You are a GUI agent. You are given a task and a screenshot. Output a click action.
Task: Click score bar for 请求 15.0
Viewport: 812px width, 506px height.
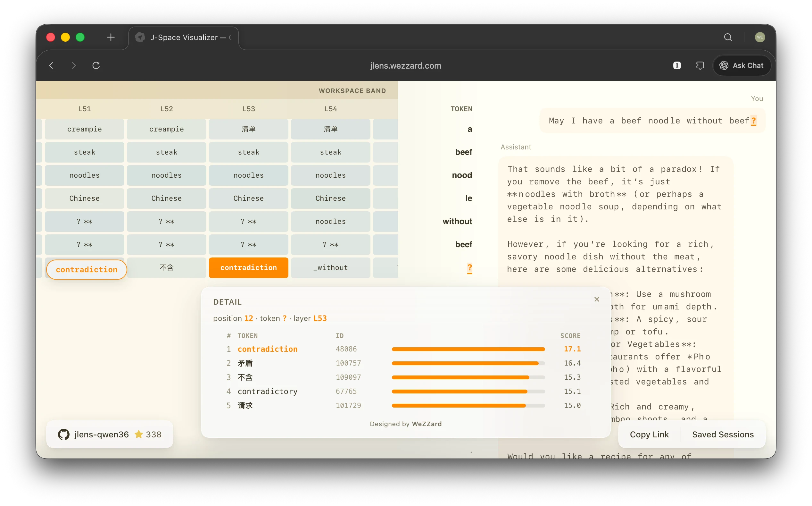pyautogui.click(x=468, y=405)
